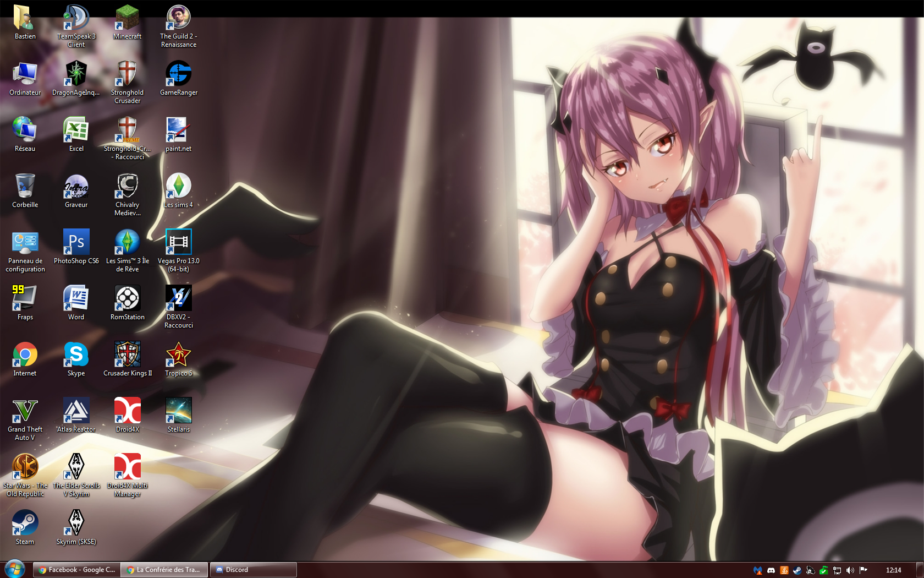Open Star Wars The Old Republic
924x578 pixels.
pyautogui.click(x=25, y=475)
